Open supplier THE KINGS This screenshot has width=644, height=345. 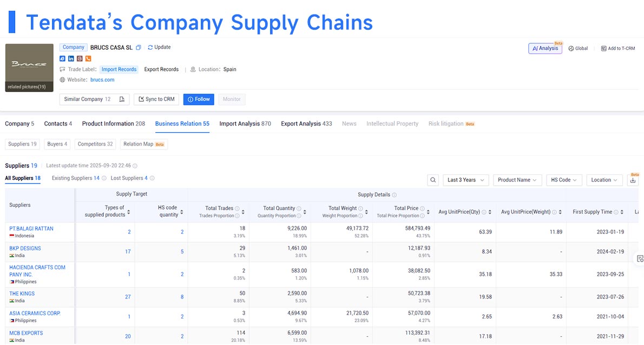22,294
